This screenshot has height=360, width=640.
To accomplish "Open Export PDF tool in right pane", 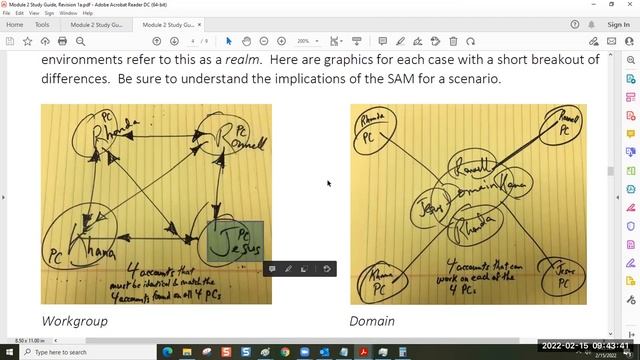I will [x=631, y=79].
